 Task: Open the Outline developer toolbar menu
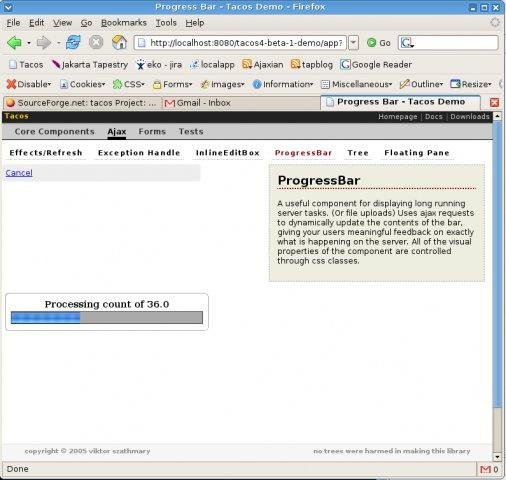(x=421, y=84)
